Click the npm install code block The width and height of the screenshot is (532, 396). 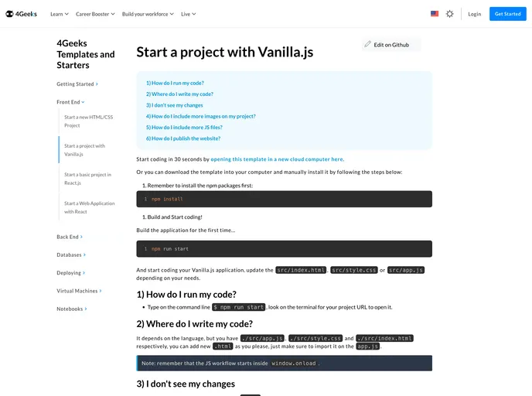click(284, 199)
